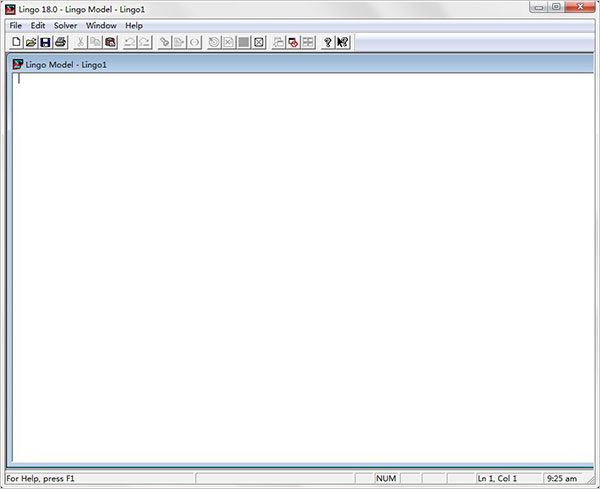Image resolution: width=600 pixels, height=489 pixels.
Task: Save the model with the floppy disk icon
Action: pyautogui.click(x=46, y=42)
